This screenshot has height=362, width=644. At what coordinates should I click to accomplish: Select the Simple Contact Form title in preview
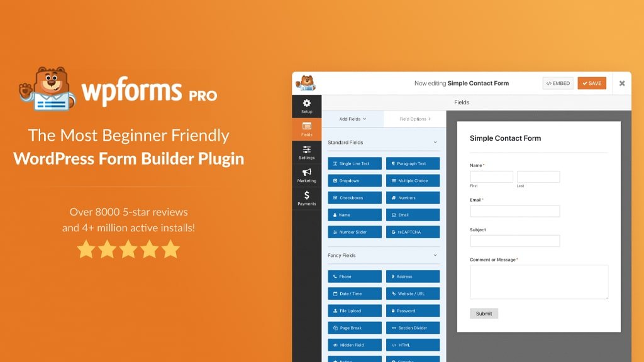505,138
